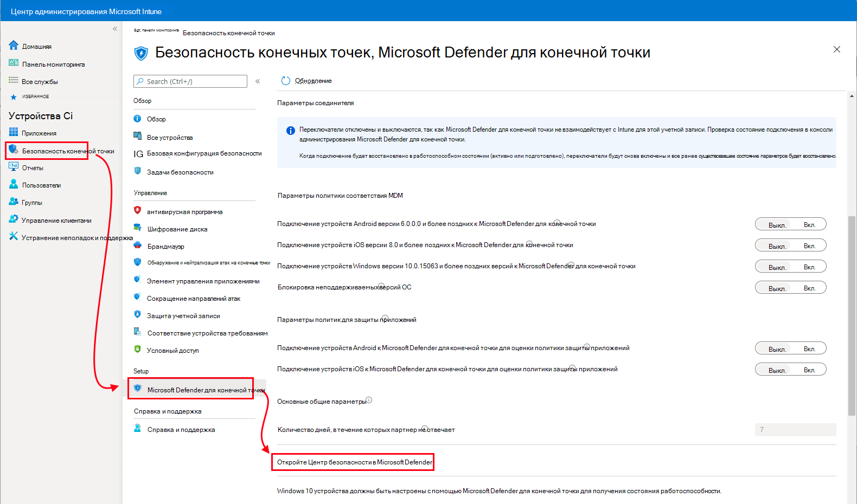Screen dimensions: 857x504
Task: Click the Устранение неполадок wrench icon
Action: point(14,236)
